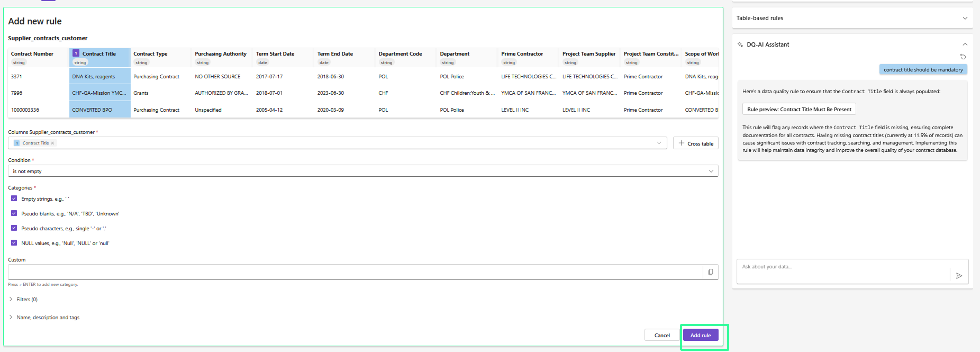Click the numbered badge on Contract Title header
The width and height of the screenshot is (980, 352).
click(76, 53)
